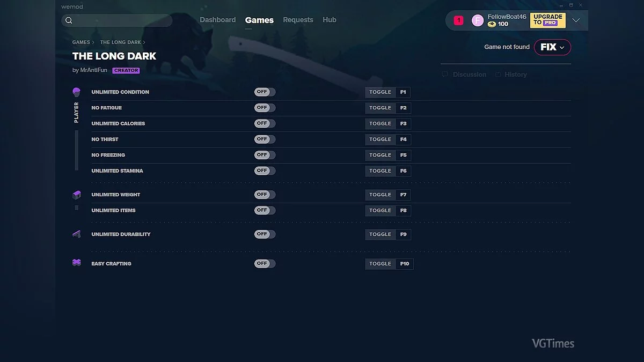Viewport: 644px width, 362px height.
Task: Select the Player category icon in sidebar
Action: click(x=77, y=91)
